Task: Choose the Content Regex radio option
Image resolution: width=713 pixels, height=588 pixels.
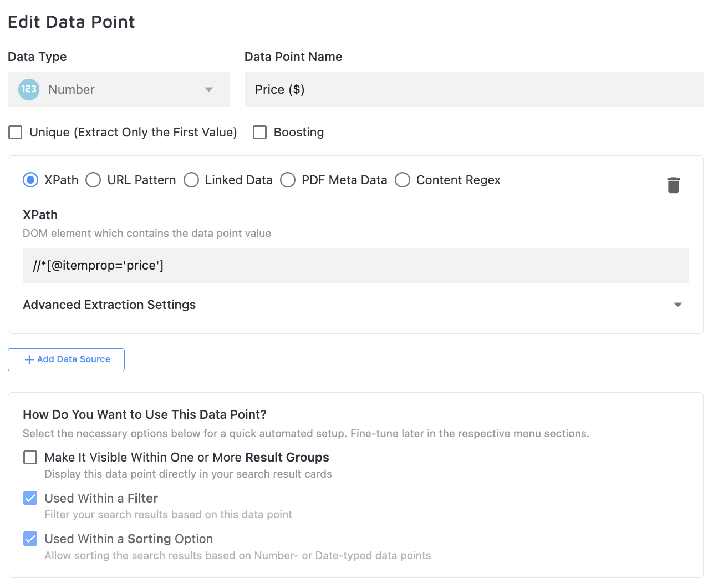Action: point(403,180)
